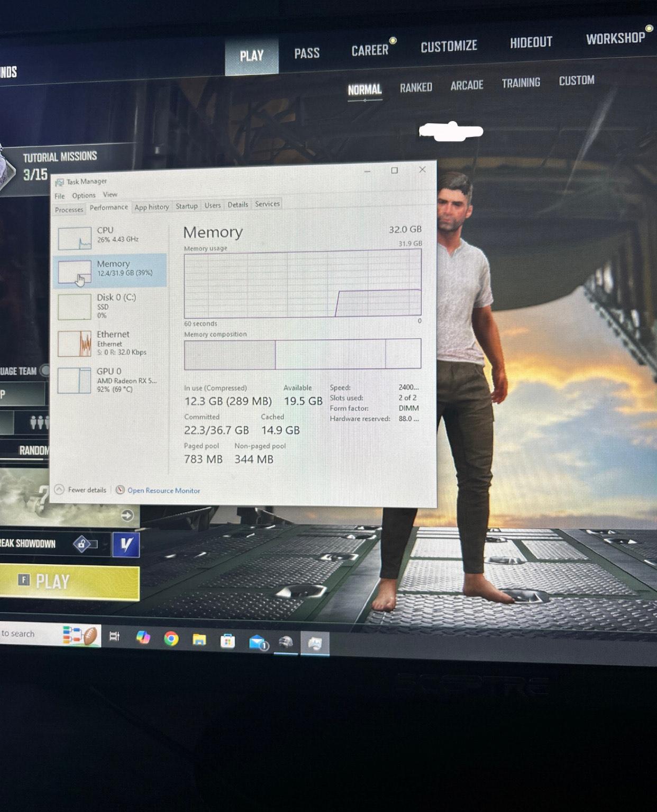Click the Memory usage graph
657x812 pixels.
click(x=303, y=283)
